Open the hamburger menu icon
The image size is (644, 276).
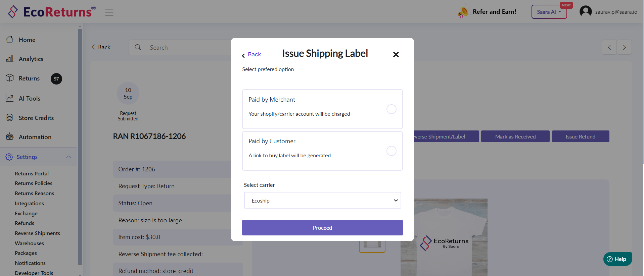click(109, 12)
